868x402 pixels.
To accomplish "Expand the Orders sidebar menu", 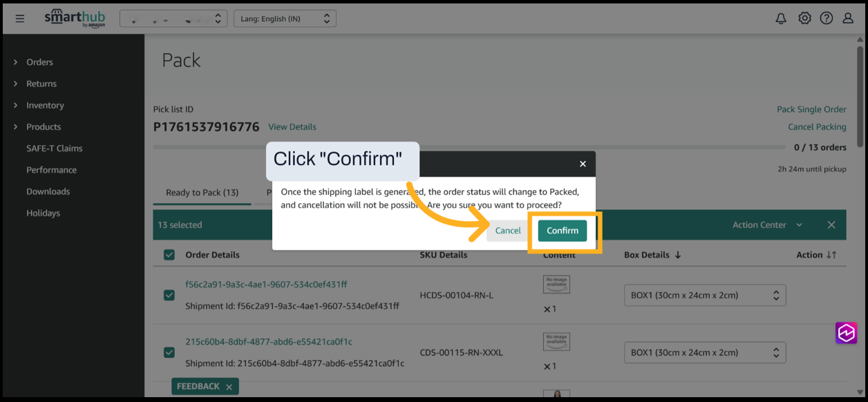I will click(x=39, y=62).
